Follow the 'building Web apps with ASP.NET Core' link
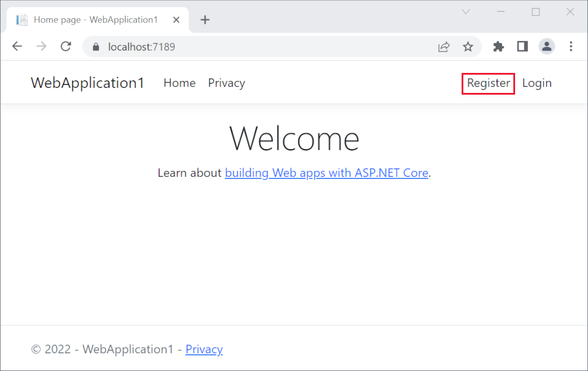 tap(326, 173)
